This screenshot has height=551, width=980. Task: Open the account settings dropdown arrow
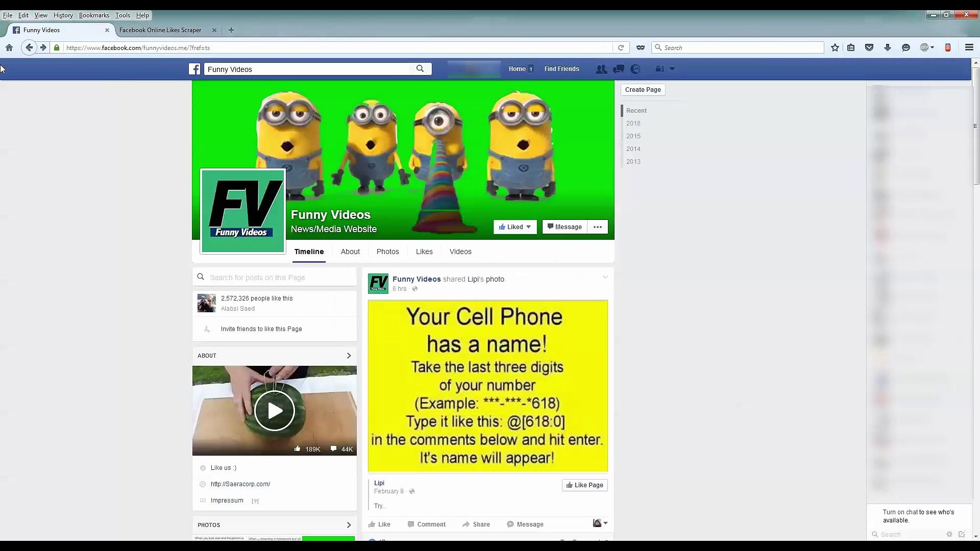[x=672, y=69]
